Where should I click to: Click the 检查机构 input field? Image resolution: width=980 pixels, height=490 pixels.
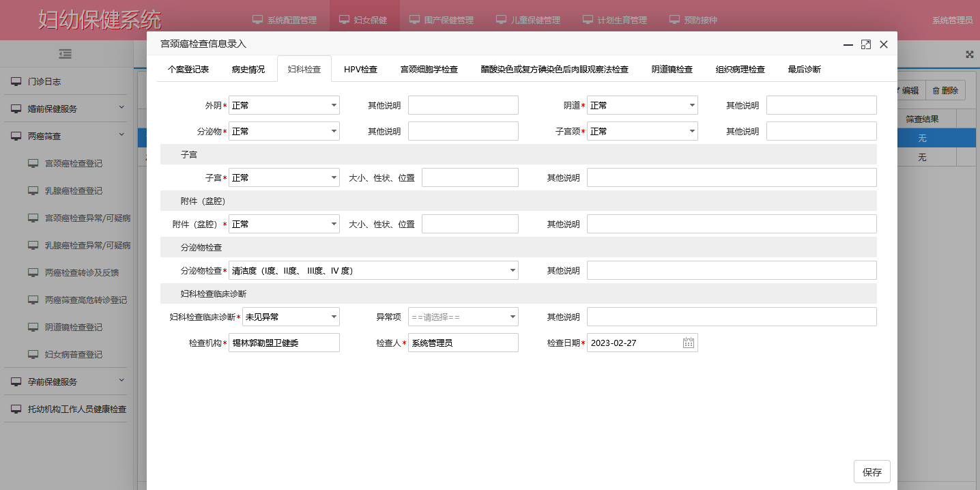coord(284,343)
